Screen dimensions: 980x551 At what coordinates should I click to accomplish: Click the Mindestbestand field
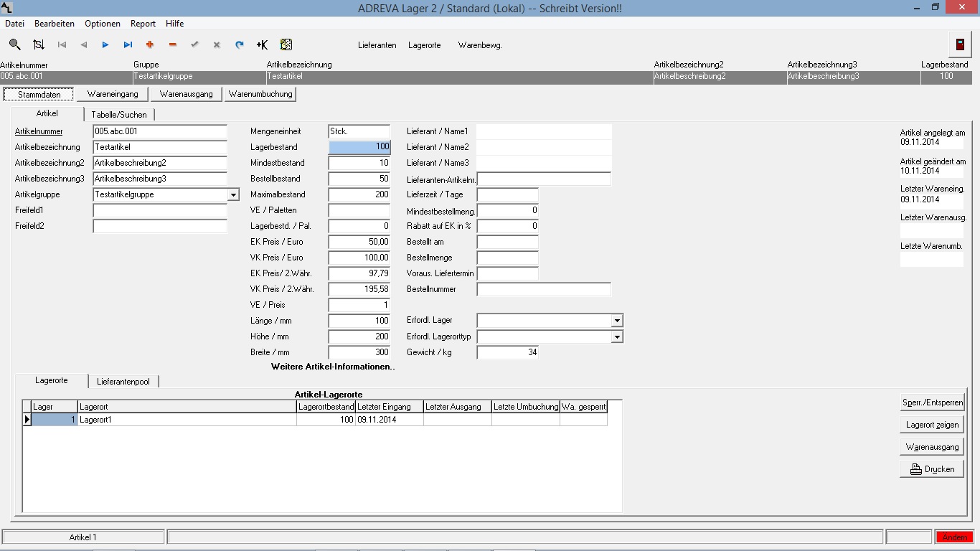pyautogui.click(x=359, y=163)
